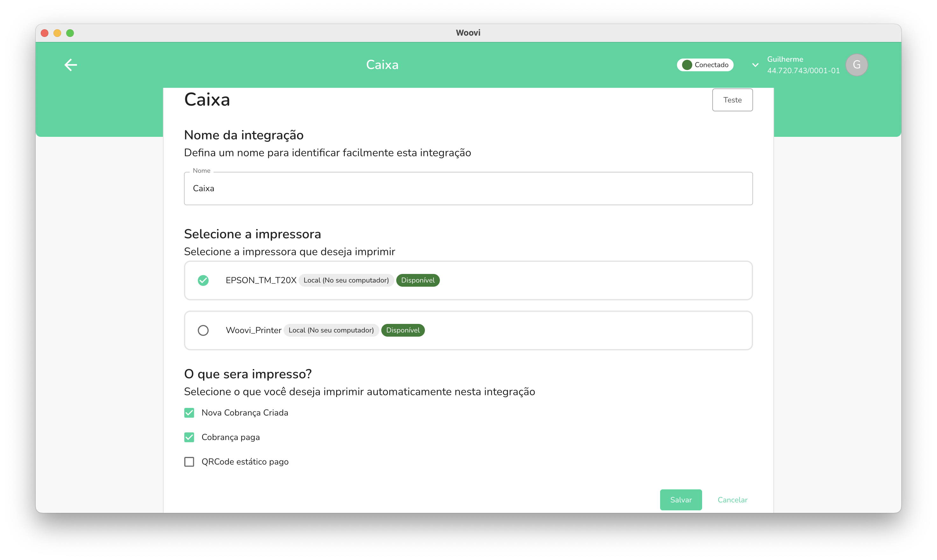Click the green fullscreen window button

[70, 33]
